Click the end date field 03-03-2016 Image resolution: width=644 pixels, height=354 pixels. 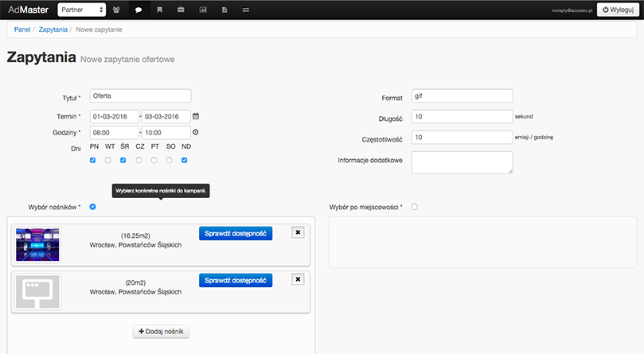click(x=166, y=117)
